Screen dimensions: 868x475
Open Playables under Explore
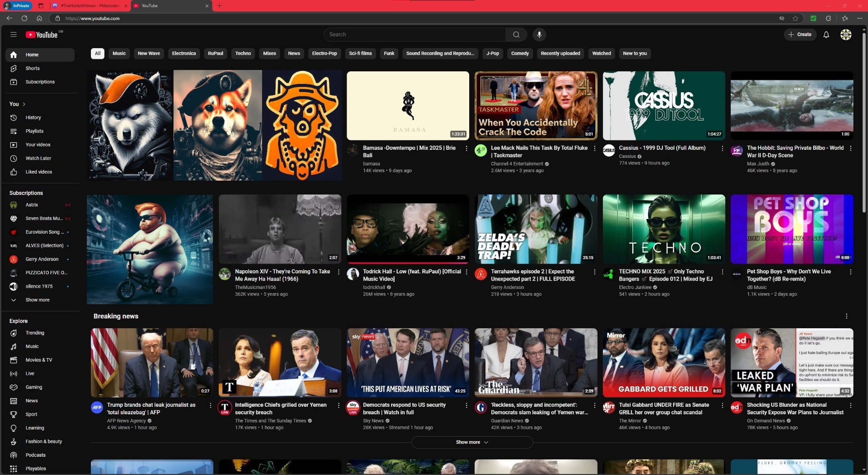coord(40,469)
